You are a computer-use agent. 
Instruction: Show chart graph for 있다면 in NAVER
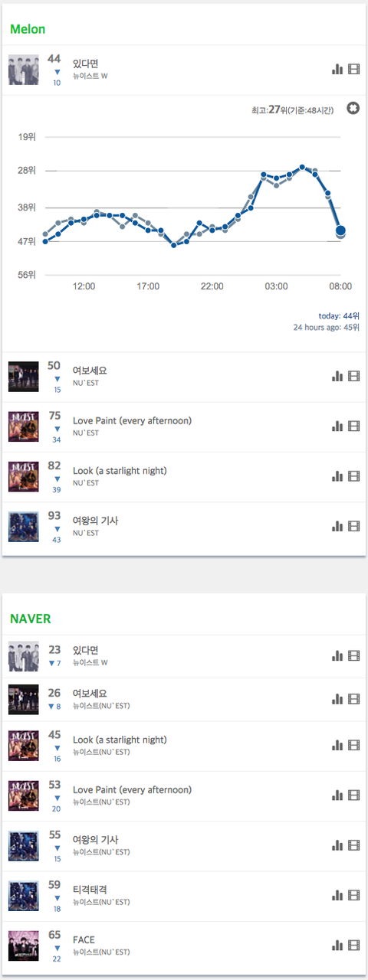tap(337, 656)
